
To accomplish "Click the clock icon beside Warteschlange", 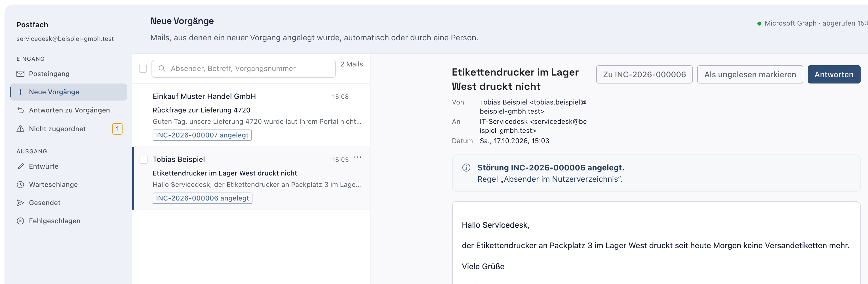I will click(x=20, y=185).
